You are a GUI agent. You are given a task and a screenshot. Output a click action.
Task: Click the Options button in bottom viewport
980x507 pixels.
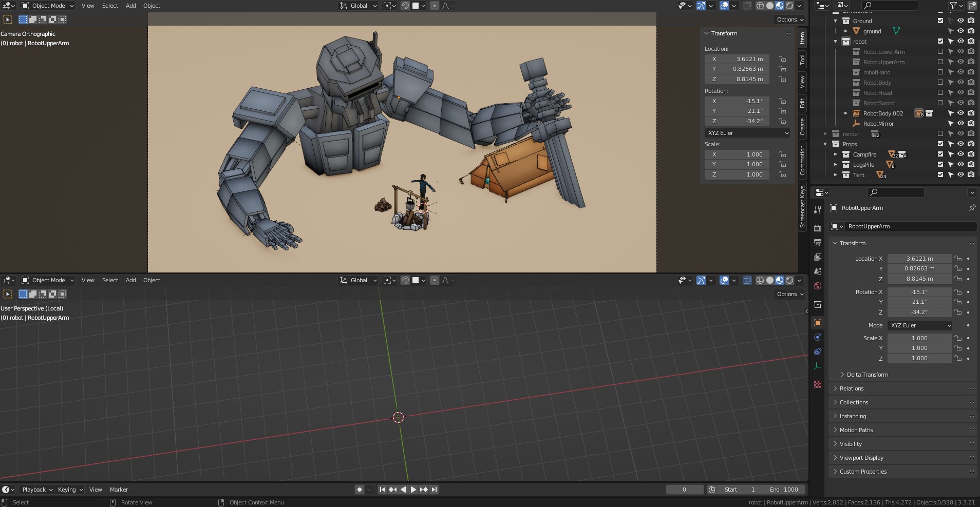click(789, 294)
